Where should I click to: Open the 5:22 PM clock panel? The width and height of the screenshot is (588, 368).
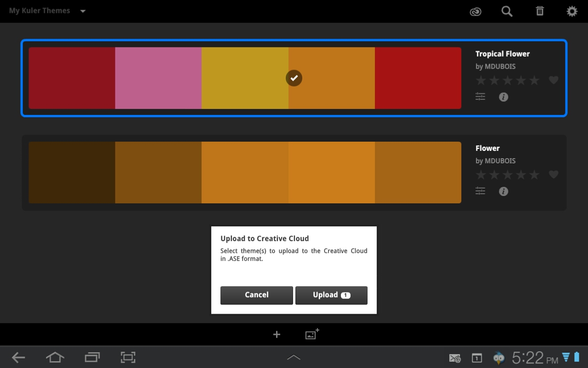click(x=535, y=357)
